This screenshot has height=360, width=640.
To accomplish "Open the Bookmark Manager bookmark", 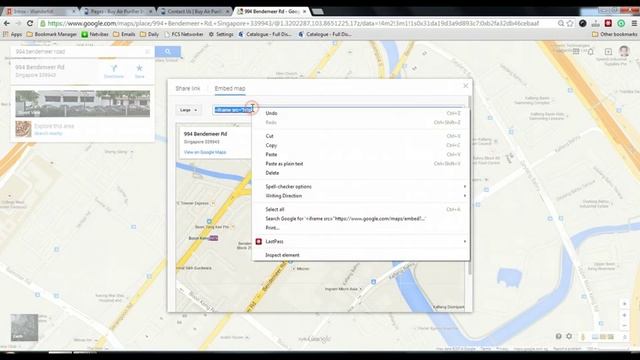I will [x=51, y=34].
